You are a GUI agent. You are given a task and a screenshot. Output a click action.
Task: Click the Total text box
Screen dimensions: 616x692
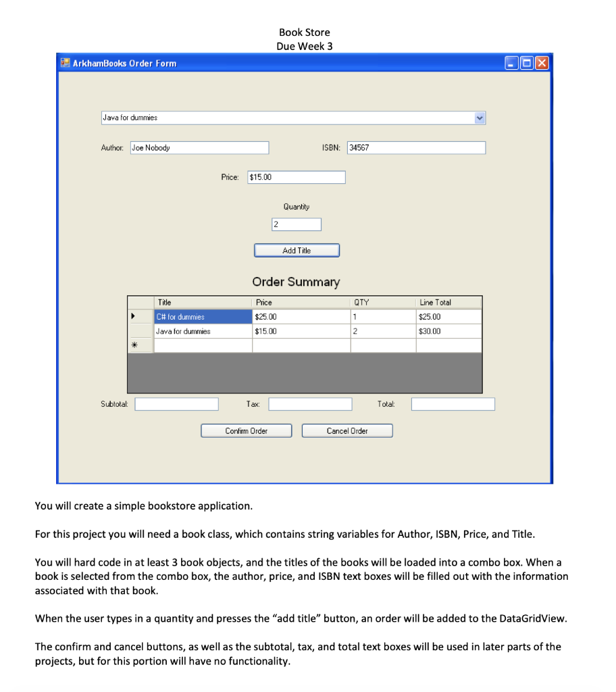pos(453,403)
